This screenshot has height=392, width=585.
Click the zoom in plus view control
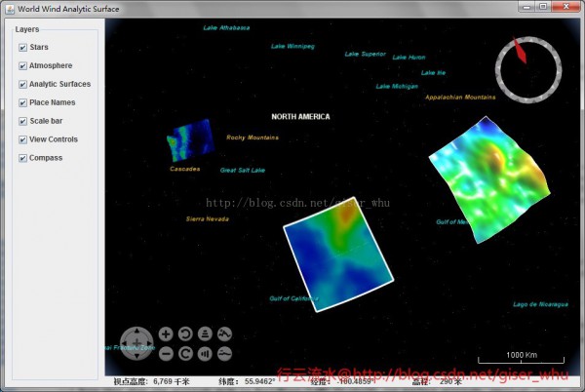166,334
